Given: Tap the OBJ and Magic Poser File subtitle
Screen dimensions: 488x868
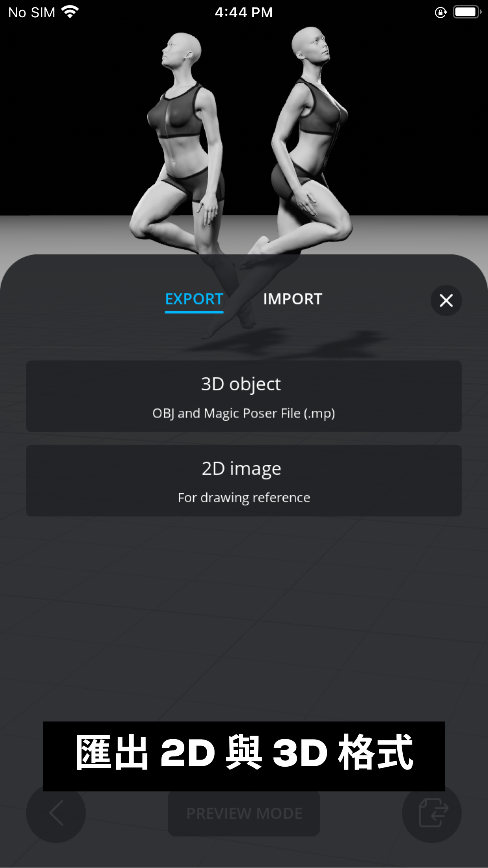Looking at the screenshot, I should tap(244, 414).
